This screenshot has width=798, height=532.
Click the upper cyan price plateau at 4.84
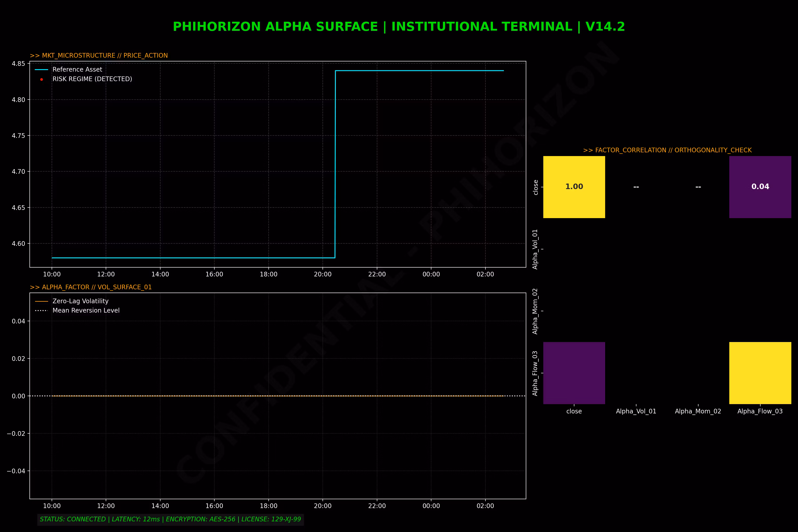pos(419,70)
